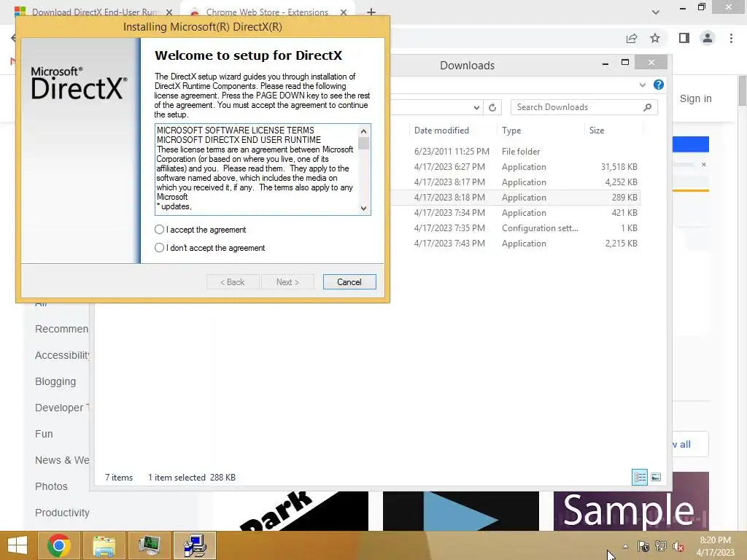The height and width of the screenshot is (560, 747).
Task: Open Explorer help icon in Downloads window
Action: (x=659, y=85)
